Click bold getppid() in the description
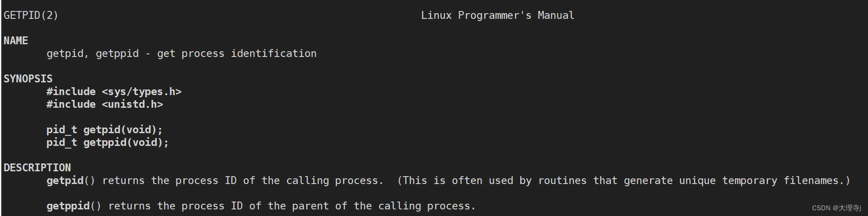Screen dimensions: 868x216 74,206
